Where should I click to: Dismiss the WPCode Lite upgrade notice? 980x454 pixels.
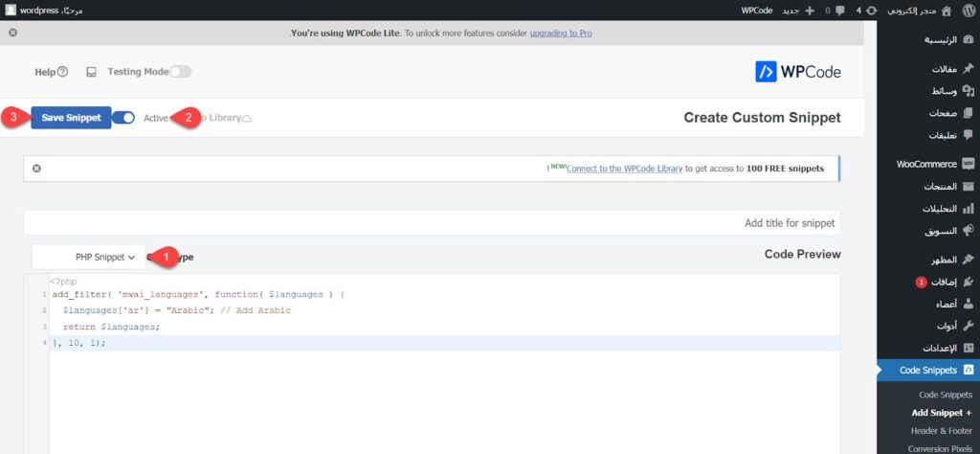click(12, 33)
